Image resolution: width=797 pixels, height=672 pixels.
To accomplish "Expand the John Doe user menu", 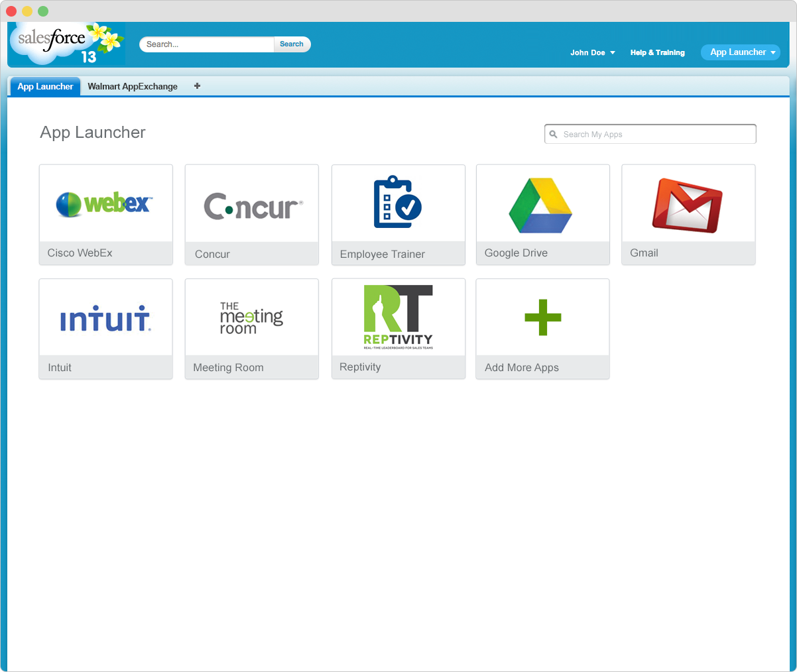I will pos(593,52).
